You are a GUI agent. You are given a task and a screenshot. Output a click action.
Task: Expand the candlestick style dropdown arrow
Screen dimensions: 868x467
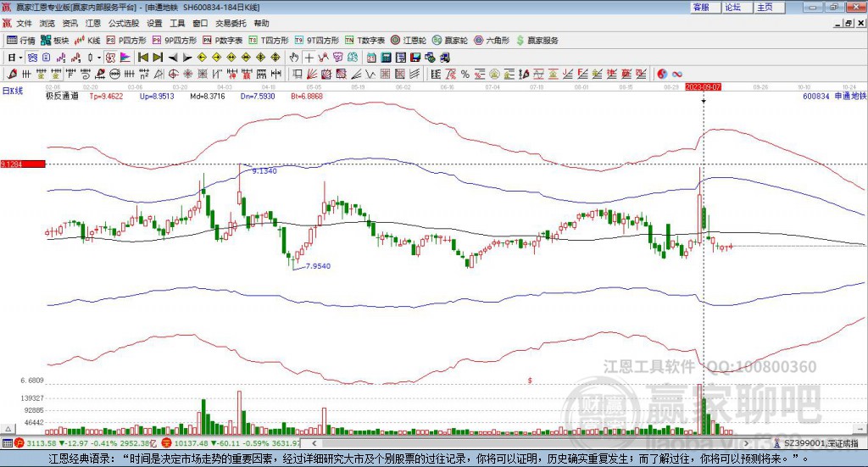[x=98, y=57]
